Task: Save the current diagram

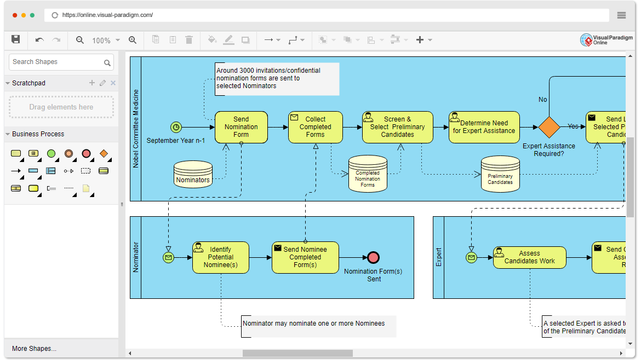Action: (x=15, y=39)
